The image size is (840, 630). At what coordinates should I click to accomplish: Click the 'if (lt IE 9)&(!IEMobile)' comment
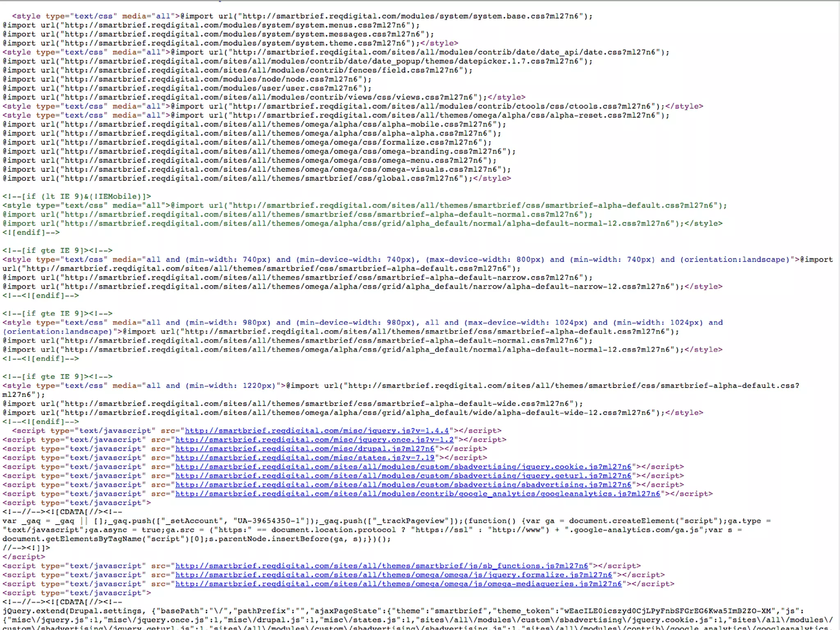coord(77,196)
